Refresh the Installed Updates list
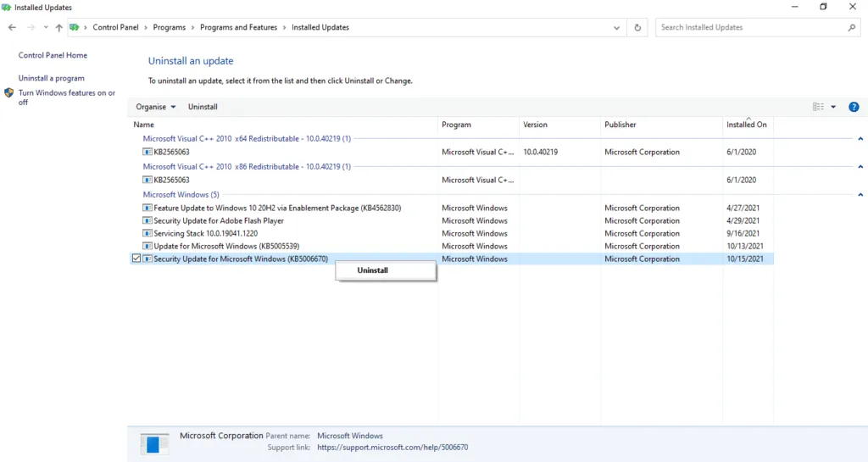Viewport: 868px width, 462px height. pos(637,27)
